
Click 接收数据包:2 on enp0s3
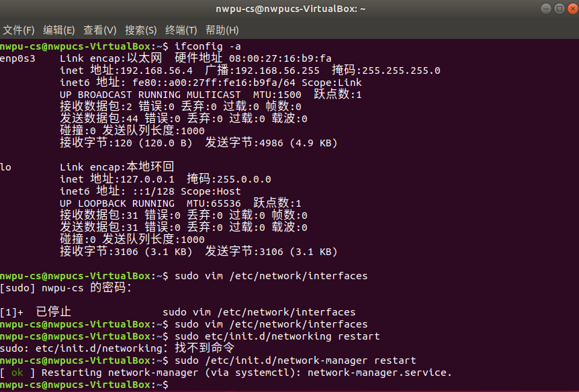[96, 107]
